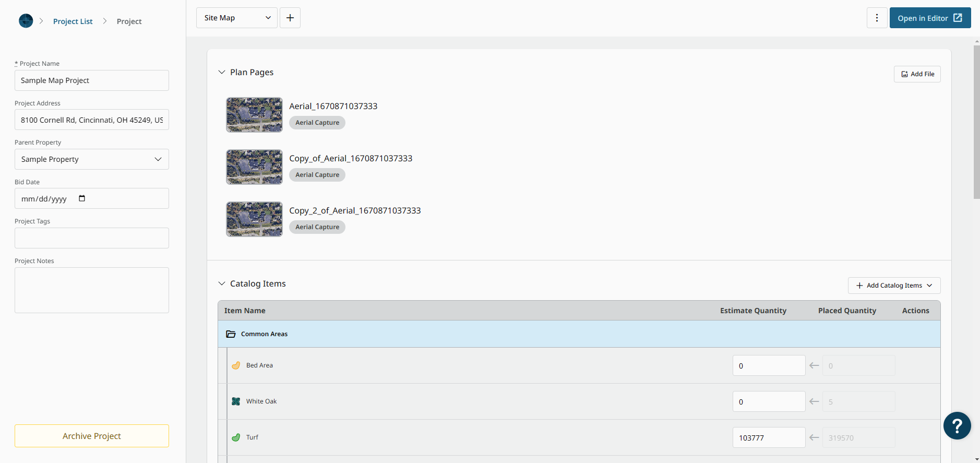Copy placed quantity arrow for Turf
Viewport: 980px width, 463px height.
[814, 437]
